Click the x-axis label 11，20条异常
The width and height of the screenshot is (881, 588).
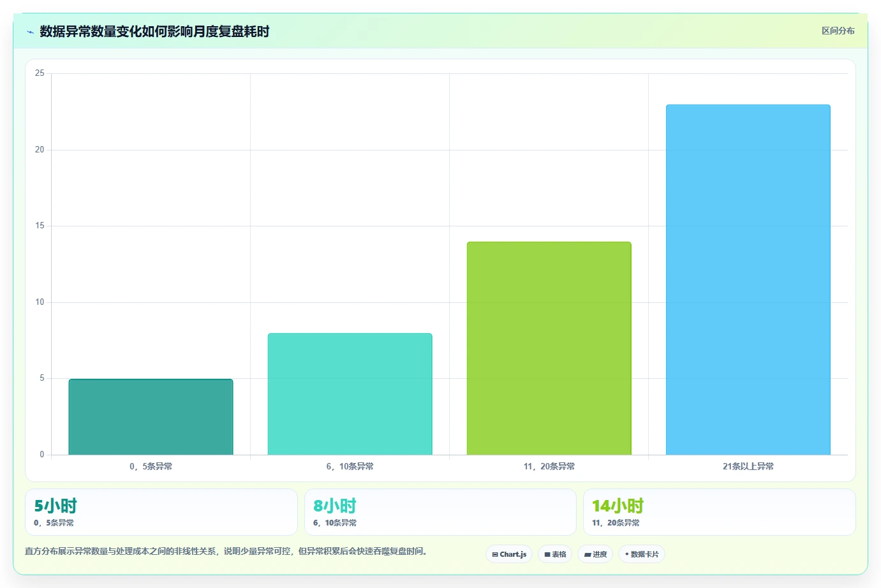pyautogui.click(x=549, y=466)
